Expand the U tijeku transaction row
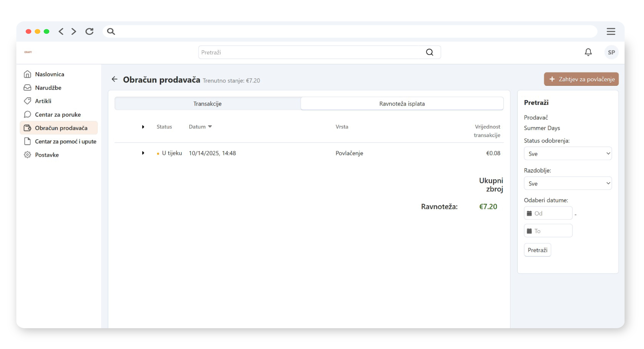Image resolution: width=644 pixels, height=349 pixels. pos(143,153)
